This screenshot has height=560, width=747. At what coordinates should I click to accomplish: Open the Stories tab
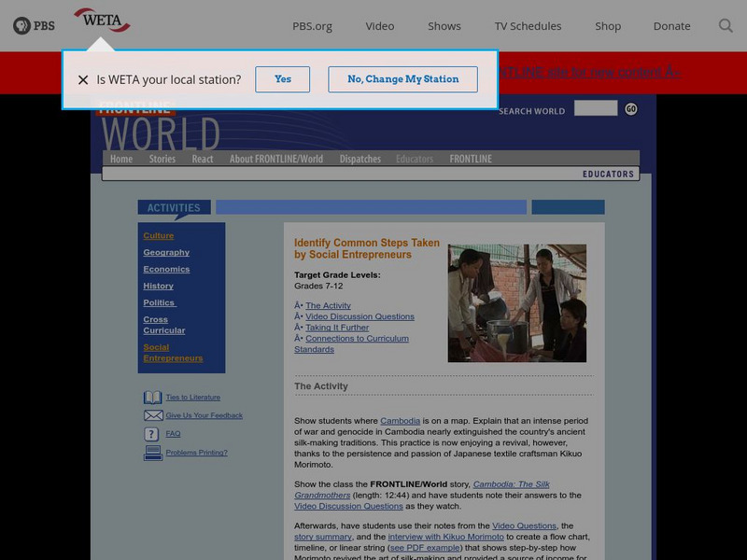tap(162, 159)
